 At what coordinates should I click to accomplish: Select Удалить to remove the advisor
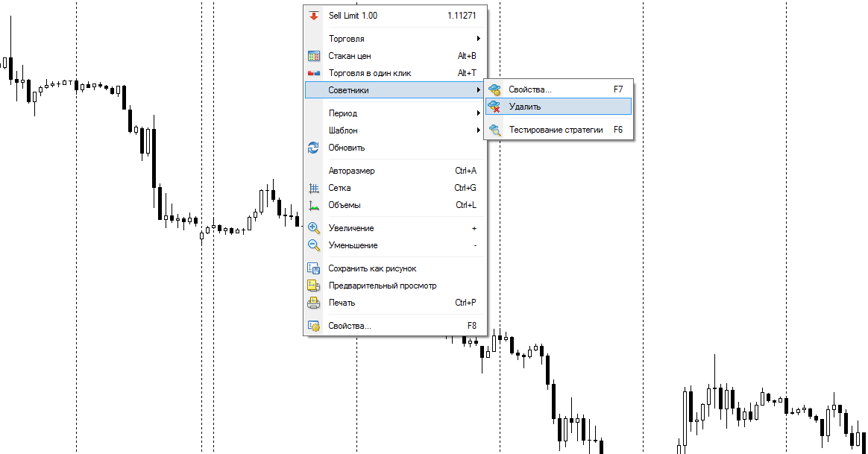coord(525,107)
